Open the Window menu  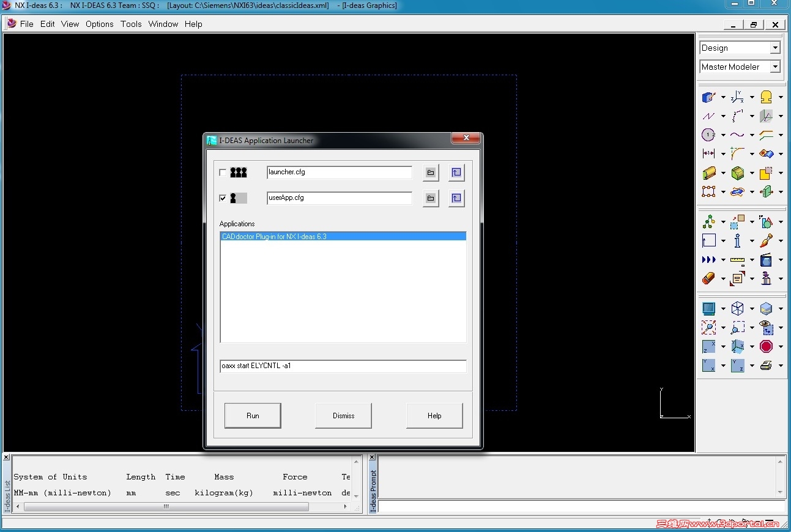(x=163, y=24)
